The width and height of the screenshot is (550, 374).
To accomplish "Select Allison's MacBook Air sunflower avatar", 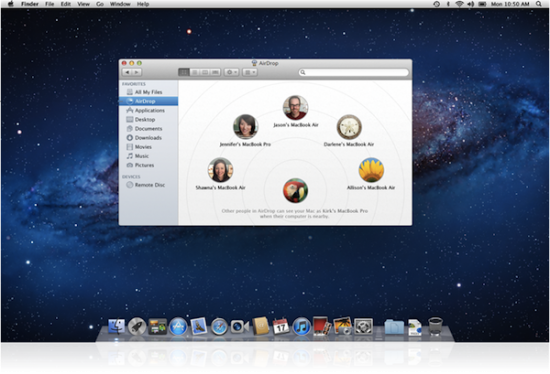I will click(371, 170).
